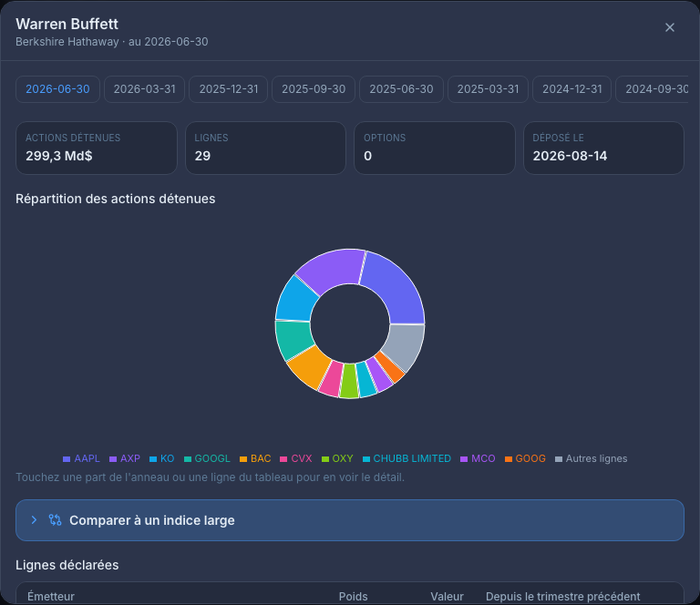Click the CHUBB LIMITED legend swatch
Screen dimensions: 700x605
[366, 459]
